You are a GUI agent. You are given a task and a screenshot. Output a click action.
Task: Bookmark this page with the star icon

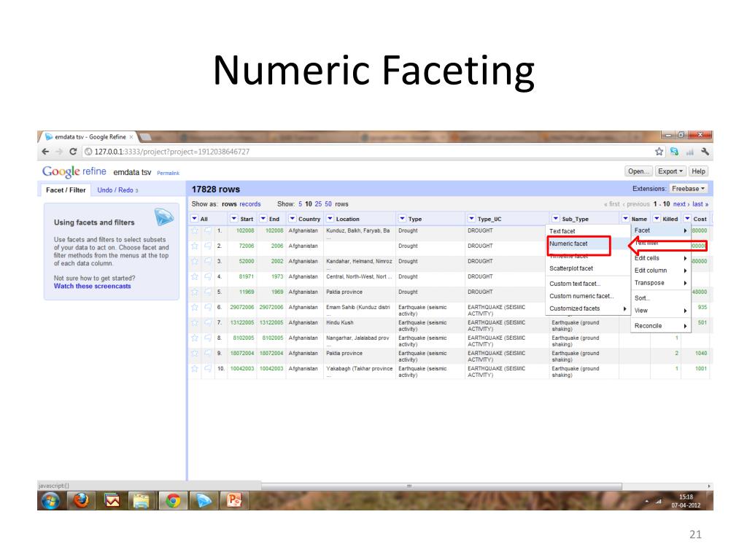click(x=659, y=152)
